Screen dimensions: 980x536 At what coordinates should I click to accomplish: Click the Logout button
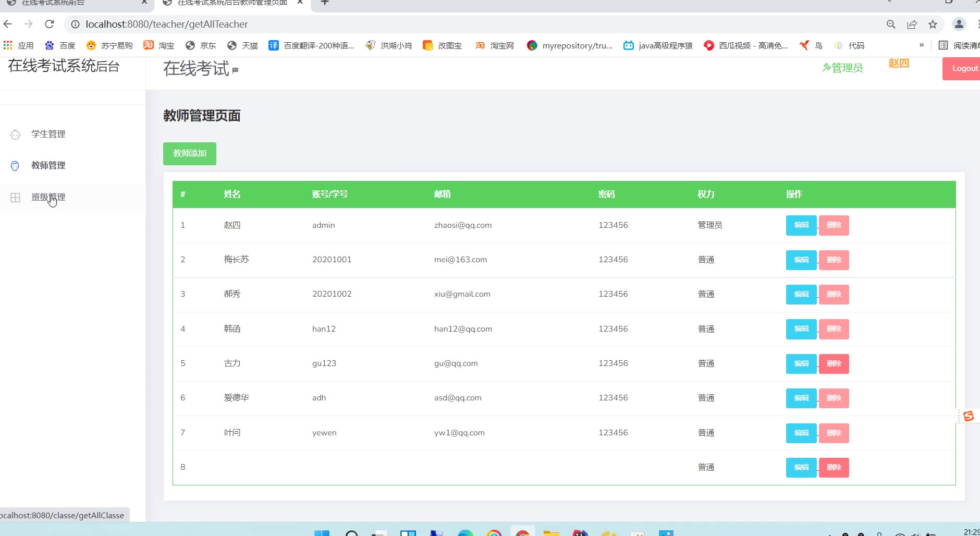tap(964, 68)
